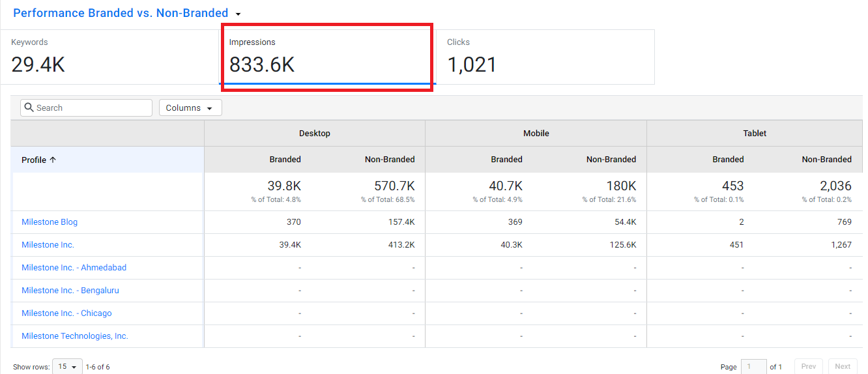
Task: Click Milestone Inc. Desktop Branded value 39.4K
Action: [x=290, y=245]
